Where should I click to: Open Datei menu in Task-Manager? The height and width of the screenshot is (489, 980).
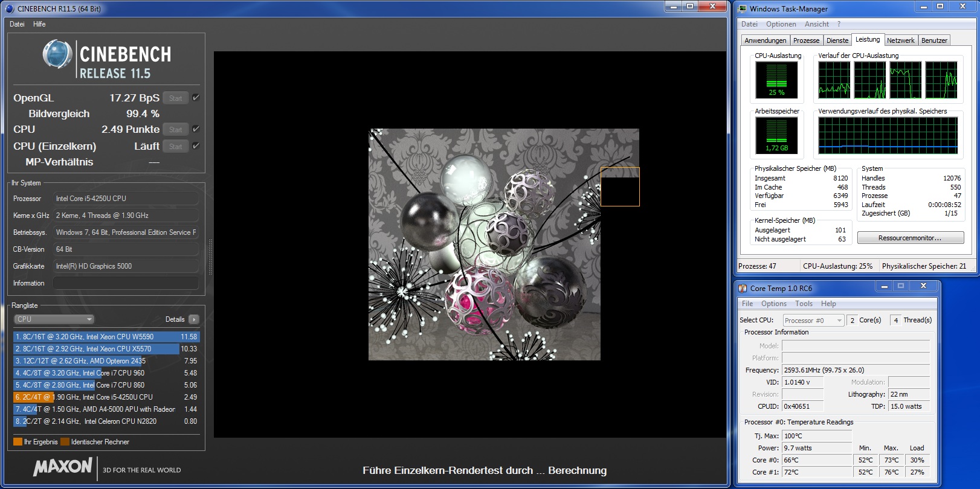pos(749,24)
